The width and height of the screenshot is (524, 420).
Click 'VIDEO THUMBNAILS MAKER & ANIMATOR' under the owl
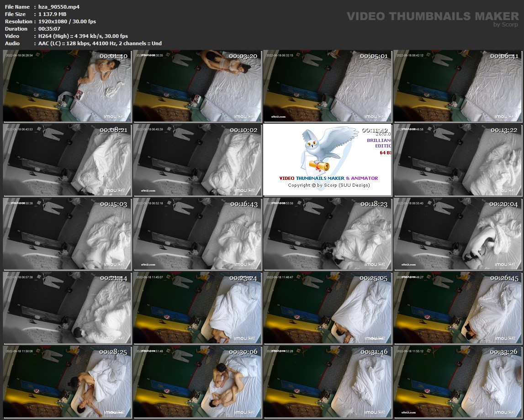click(328, 178)
